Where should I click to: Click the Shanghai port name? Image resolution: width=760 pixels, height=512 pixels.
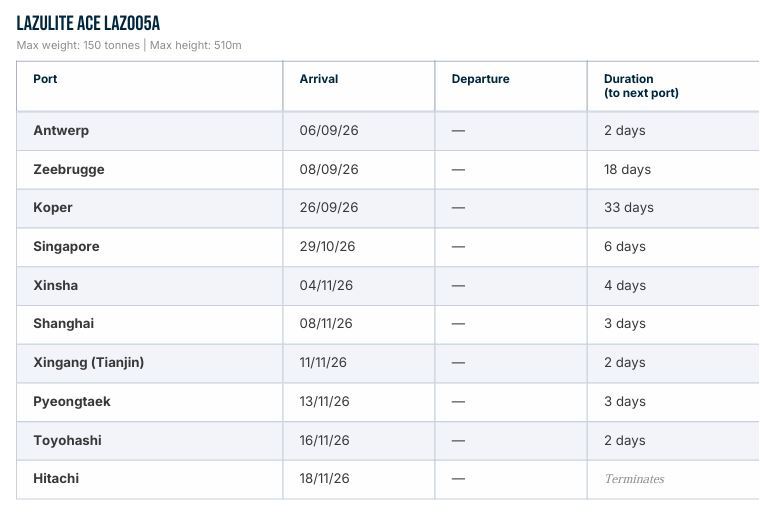(63, 323)
